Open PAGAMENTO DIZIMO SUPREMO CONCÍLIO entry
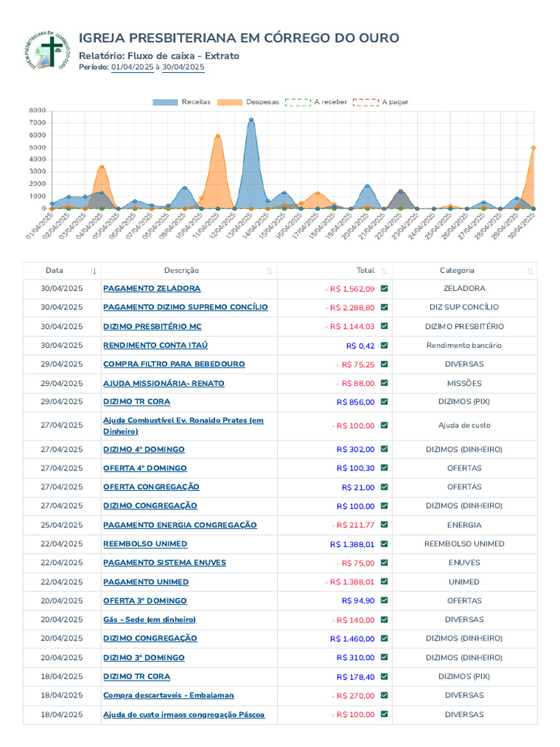Image resolution: width=560 pixels, height=747 pixels. point(186,307)
